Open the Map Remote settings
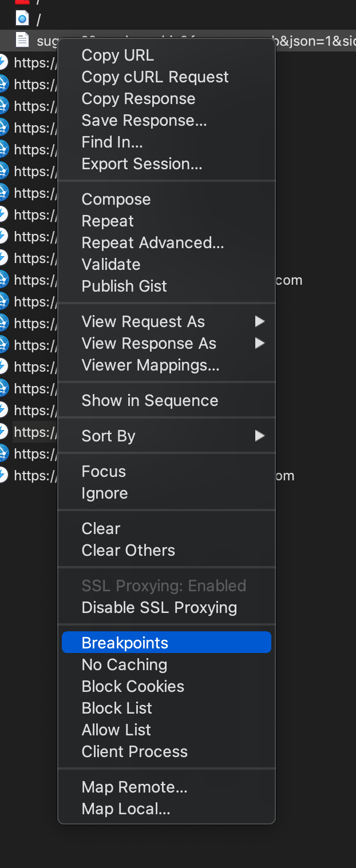This screenshot has height=868, width=356. (x=135, y=787)
